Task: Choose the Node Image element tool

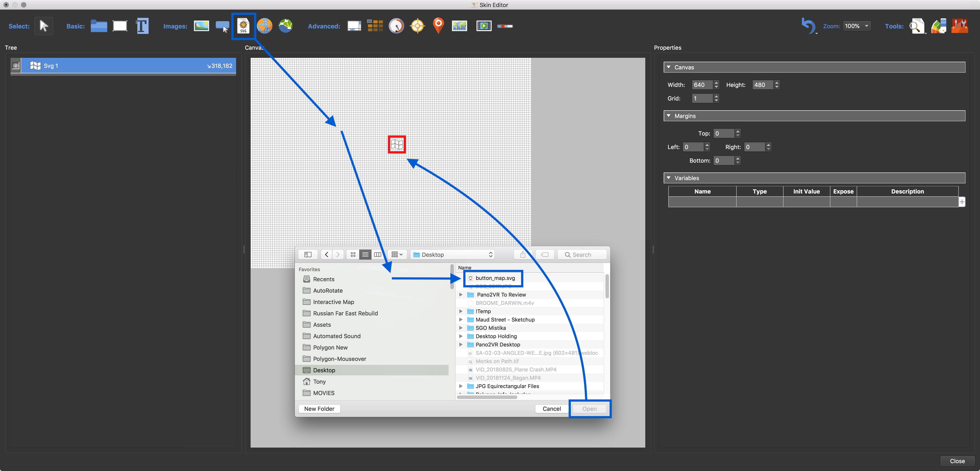Action: 285,26
